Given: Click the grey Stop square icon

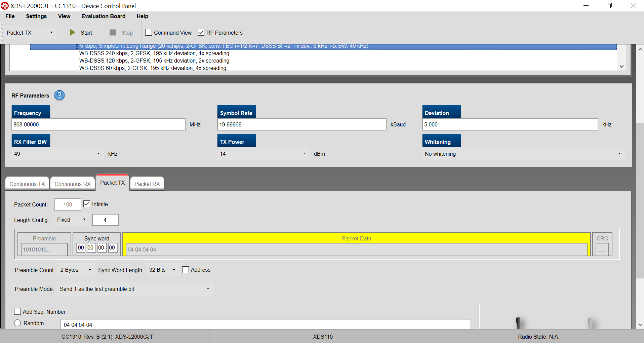Looking at the screenshot, I should 113,32.
